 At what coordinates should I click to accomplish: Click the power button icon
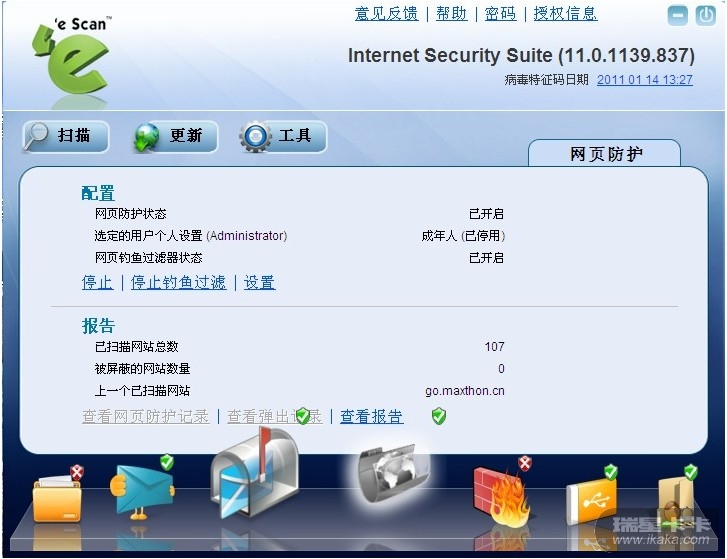click(706, 15)
